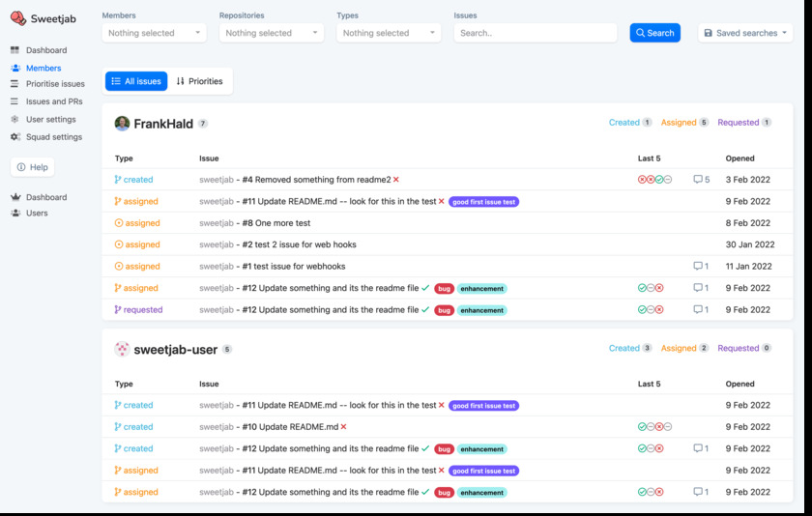Expand the Saved searches dropdown
Image resolution: width=812 pixels, height=516 pixels.
(744, 33)
